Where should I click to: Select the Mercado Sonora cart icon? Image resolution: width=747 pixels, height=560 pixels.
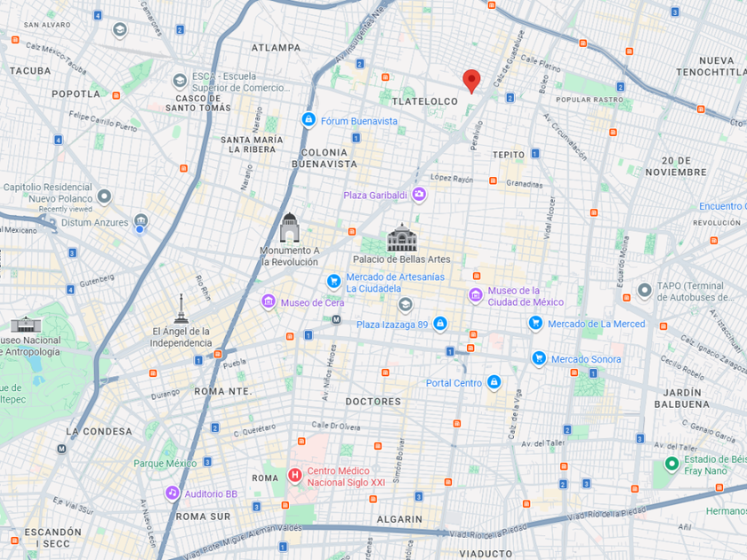point(539,358)
